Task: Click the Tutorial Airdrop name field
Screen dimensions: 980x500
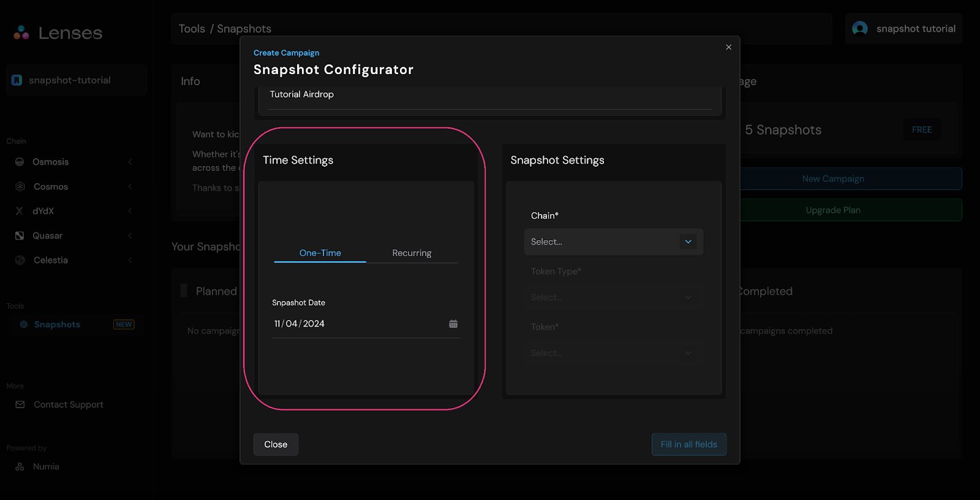Action: [x=490, y=96]
